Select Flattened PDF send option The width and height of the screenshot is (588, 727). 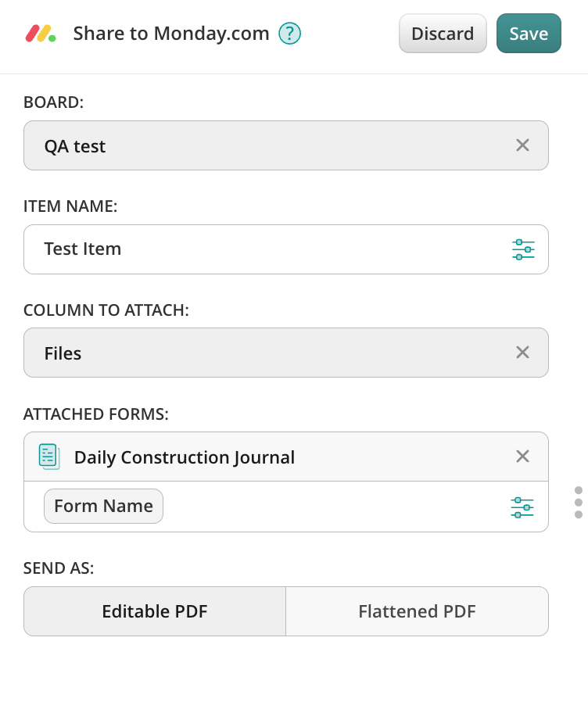tap(417, 611)
